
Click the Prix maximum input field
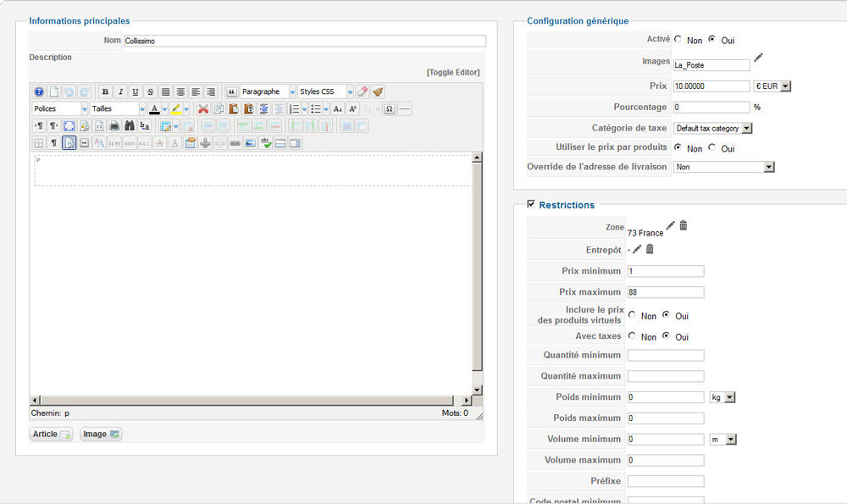(x=666, y=292)
